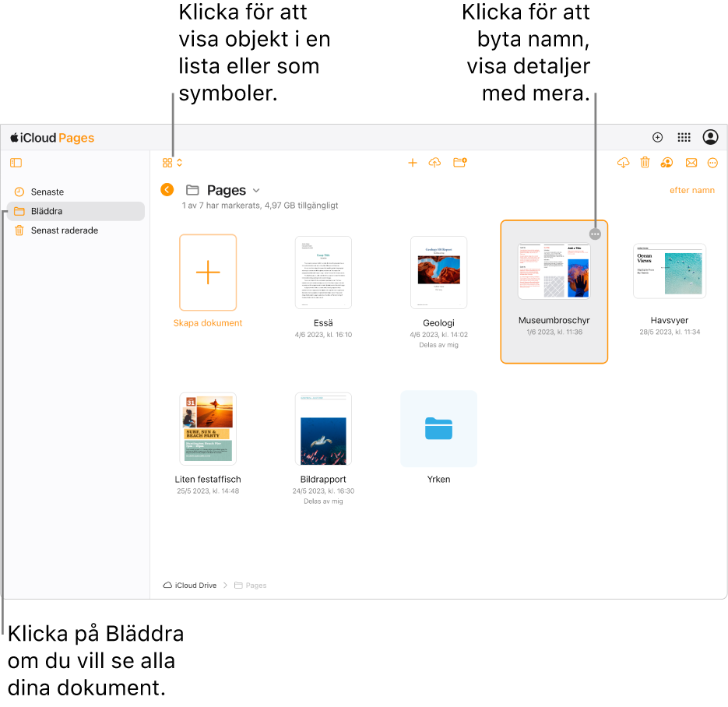Open the More button on Museumbroschyr
Screen dimensions: 728x707
point(595,234)
